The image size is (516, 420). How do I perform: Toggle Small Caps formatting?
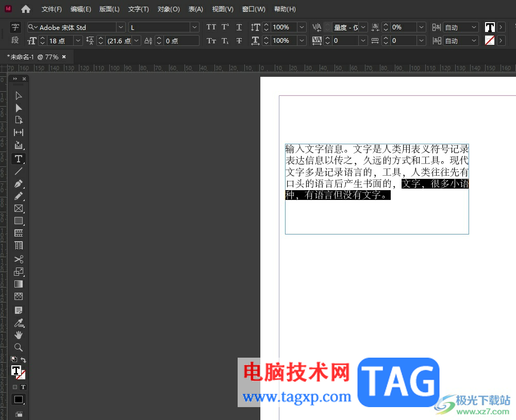click(211, 41)
